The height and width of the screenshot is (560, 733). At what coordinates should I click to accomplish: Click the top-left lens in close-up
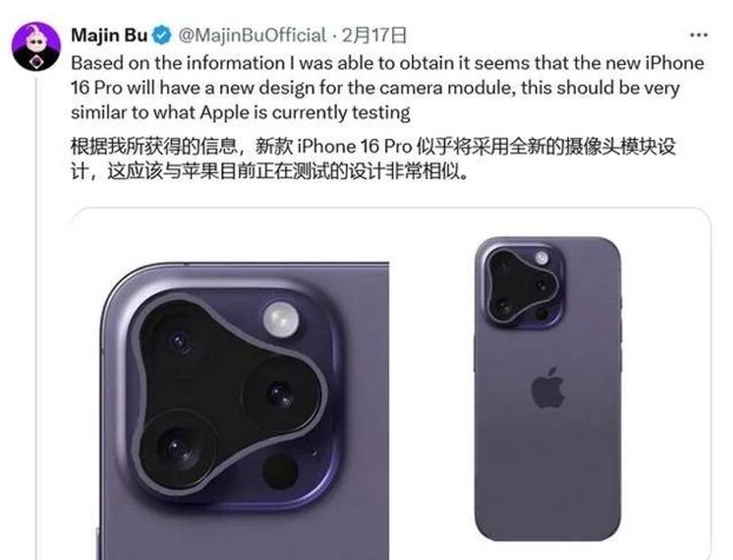click(x=179, y=342)
